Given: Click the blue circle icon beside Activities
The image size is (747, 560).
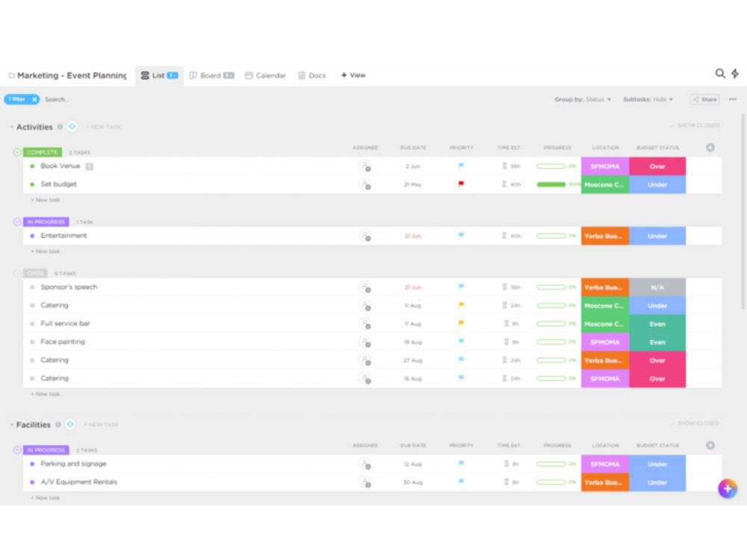Looking at the screenshot, I should click(x=72, y=126).
